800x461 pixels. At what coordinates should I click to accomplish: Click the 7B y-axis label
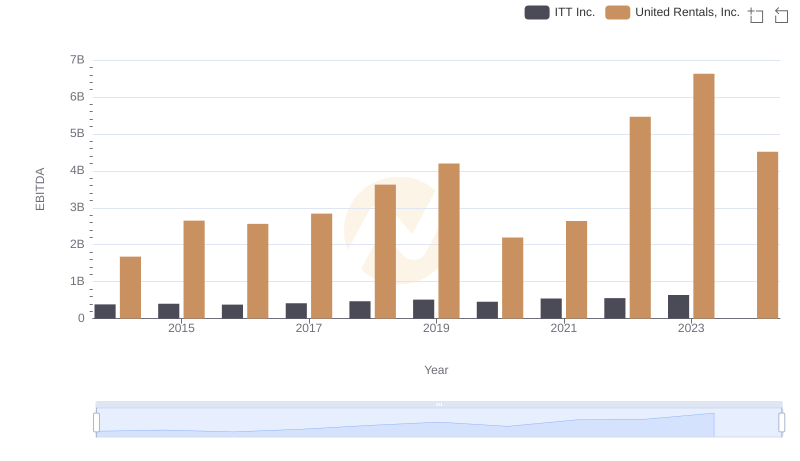(77, 60)
